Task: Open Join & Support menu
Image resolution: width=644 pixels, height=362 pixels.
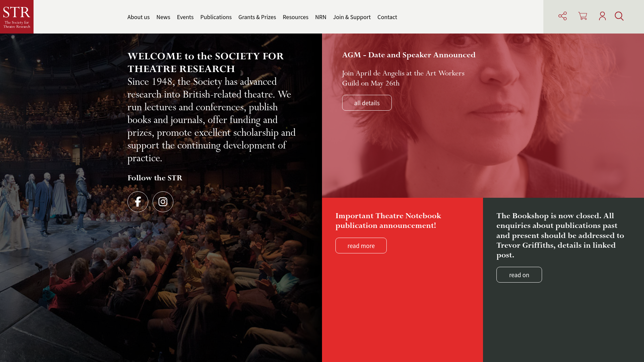Action: pos(352,17)
